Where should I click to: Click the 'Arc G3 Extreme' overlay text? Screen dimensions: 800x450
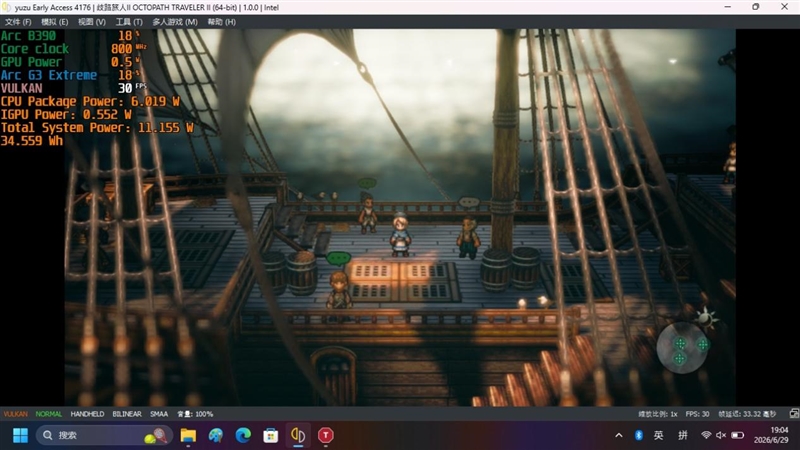48,76
